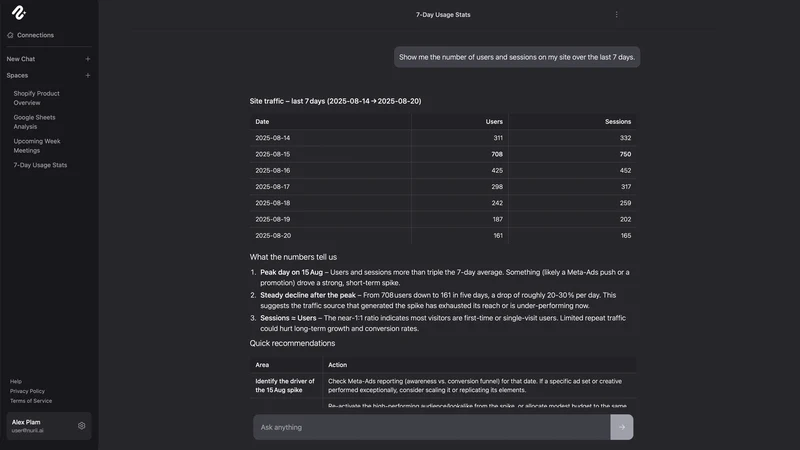Click plus icon next to New Chat
Screen dimensions: 800x450
click(x=88, y=59)
